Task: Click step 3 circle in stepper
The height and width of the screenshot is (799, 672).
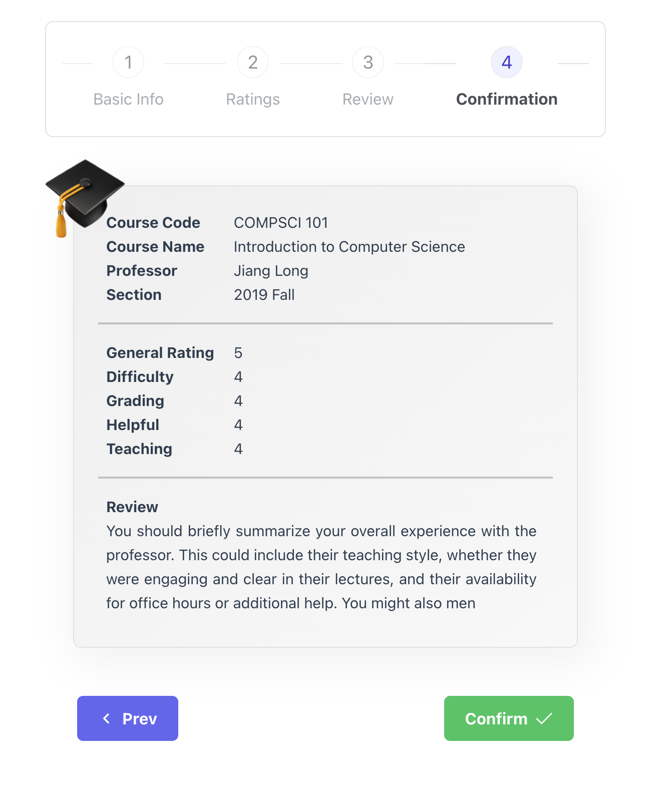Action: click(368, 63)
